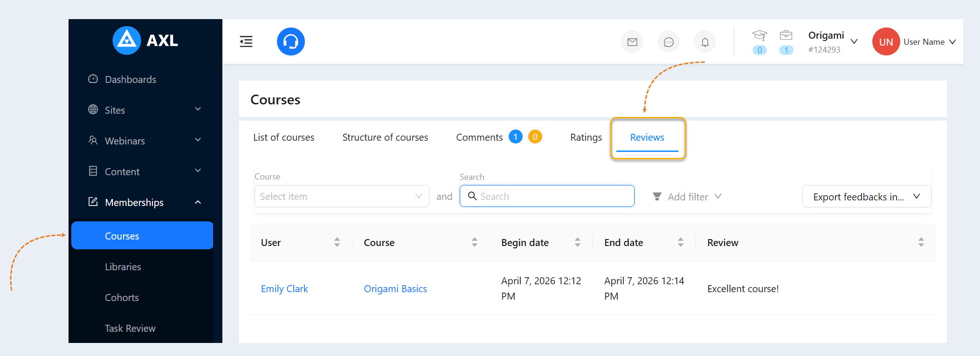The image size is (980, 356).
Task: Click the blue Comments badge showing 1
Action: pyautogui.click(x=516, y=137)
